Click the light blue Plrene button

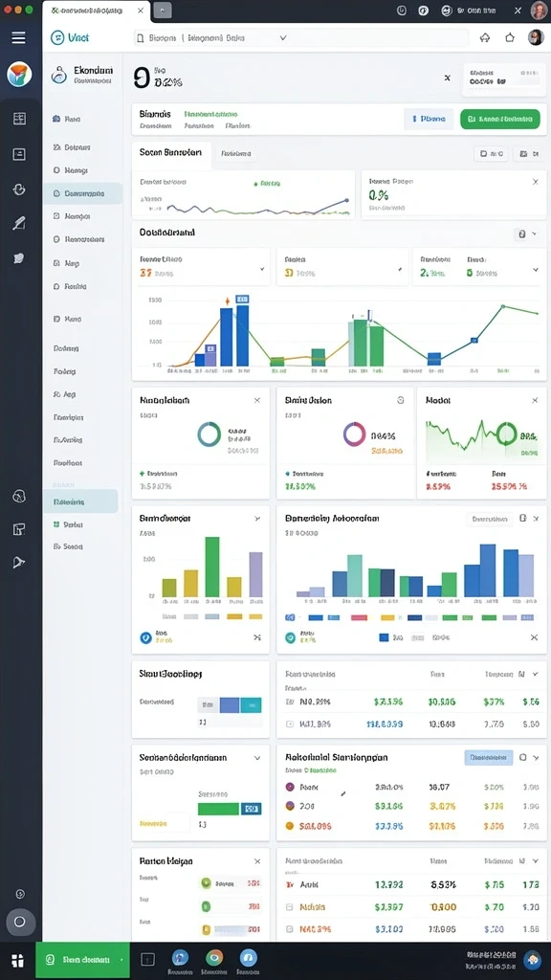[x=429, y=119]
